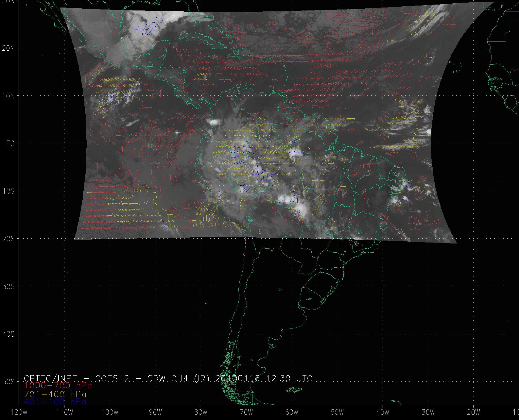Click the 20S latitude axis label
Viewport: 519px width, 420px height.
tap(9, 239)
